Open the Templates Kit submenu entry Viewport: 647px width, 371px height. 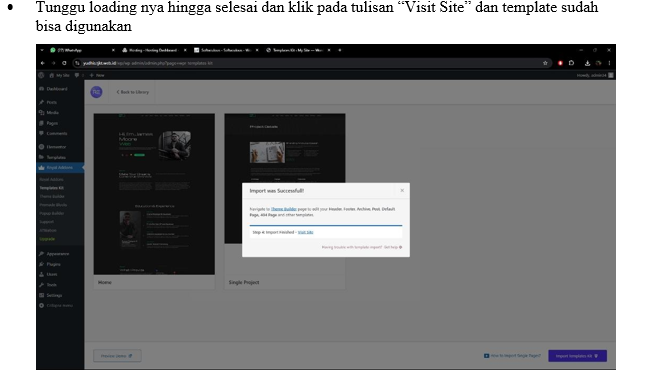click(52, 188)
